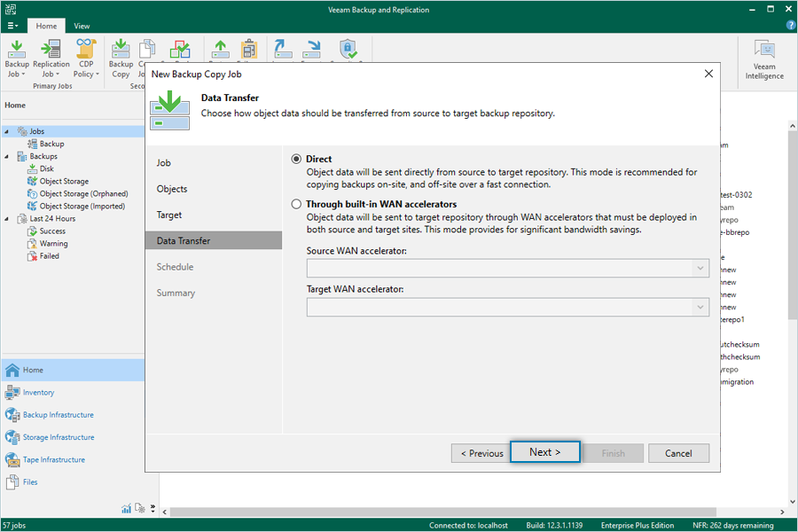Cancel the New Backup Copy Job wizard
This screenshot has height=532, width=798.
(x=678, y=453)
